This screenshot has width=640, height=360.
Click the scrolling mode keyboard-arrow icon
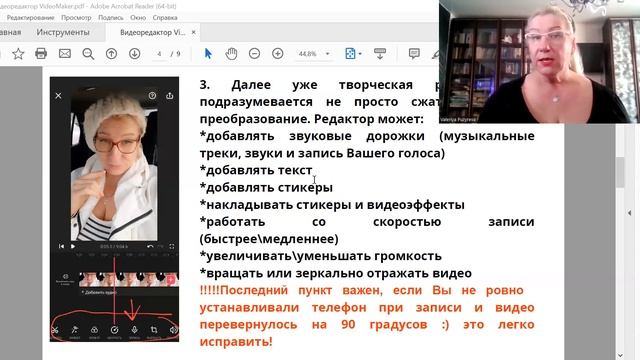tap(380, 53)
